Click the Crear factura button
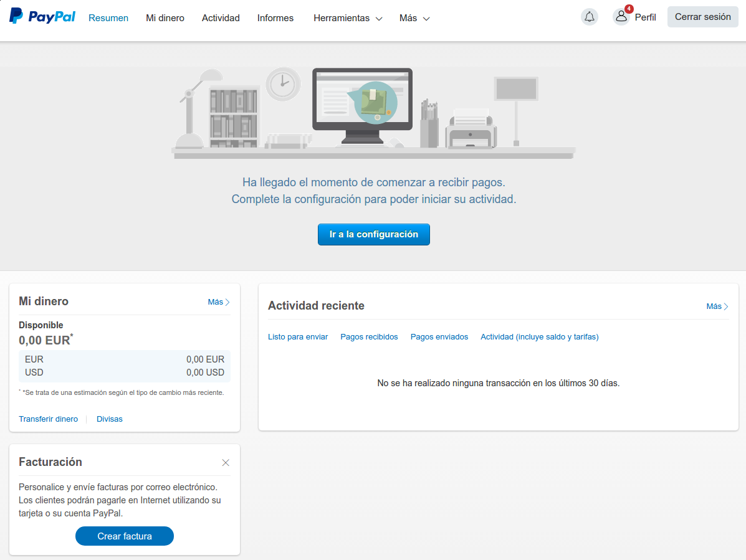The height and width of the screenshot is (560, 746). 125,536
